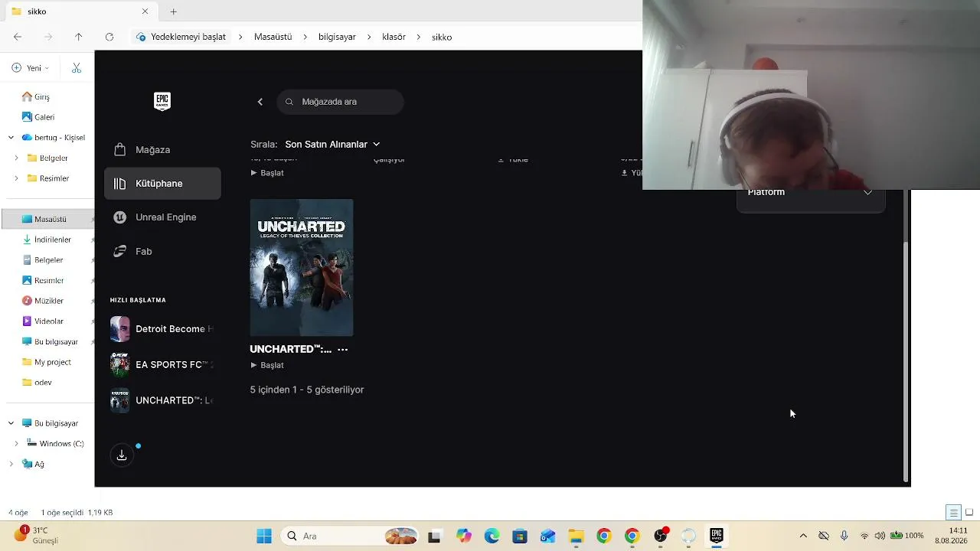Launch UNCHARTED from the quick launch list

coord(162,400)
